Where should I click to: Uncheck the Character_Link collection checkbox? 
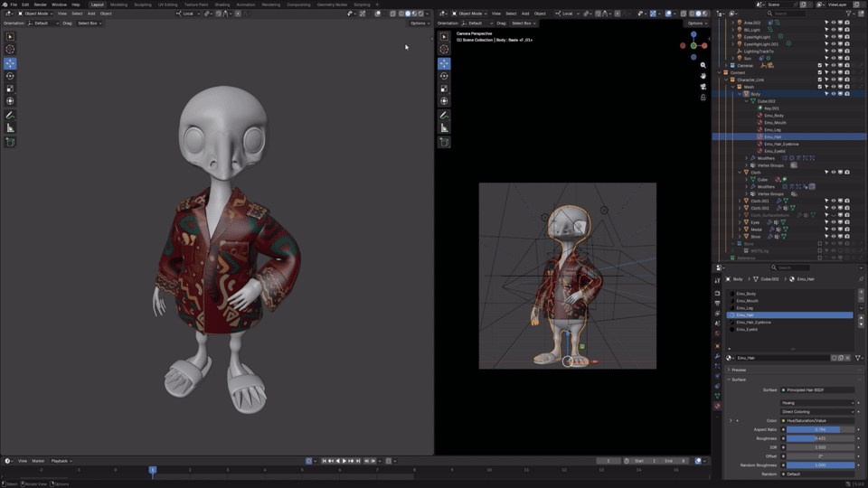(820, 80)
